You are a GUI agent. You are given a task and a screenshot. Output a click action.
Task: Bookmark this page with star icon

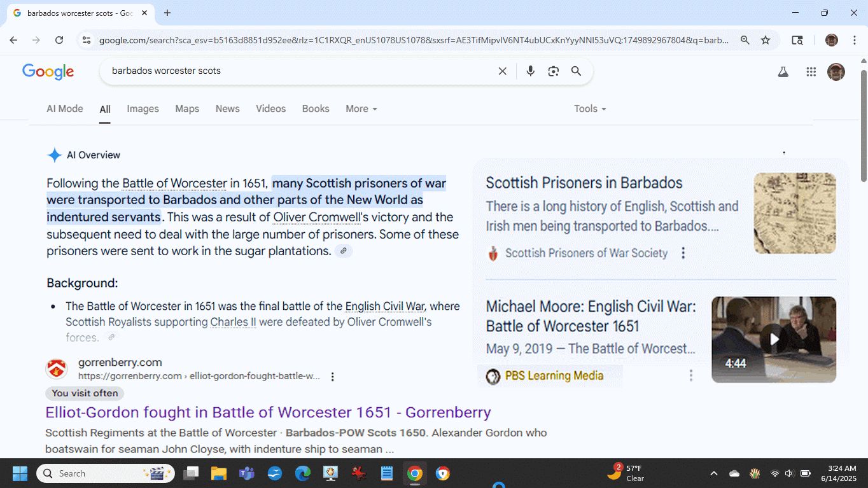pyautogui.click(x=766, y=40)
